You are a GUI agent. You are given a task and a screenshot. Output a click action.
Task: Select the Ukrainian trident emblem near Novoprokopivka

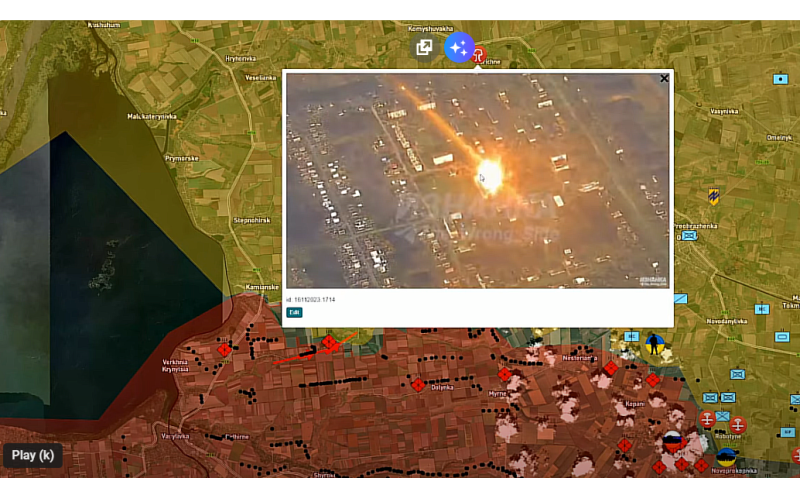(x=726, y=456)
